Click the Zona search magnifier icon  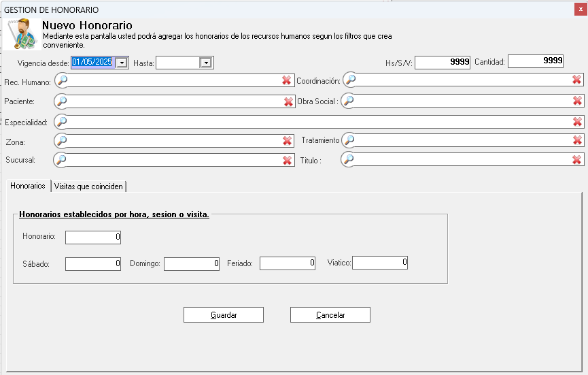[62, 141]
